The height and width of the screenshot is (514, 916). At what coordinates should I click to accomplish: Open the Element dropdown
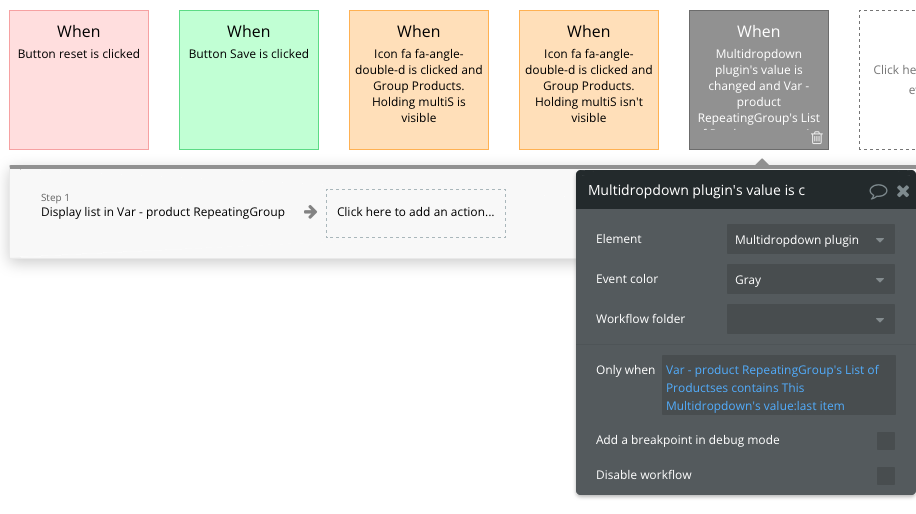pyautogui.click(x=810, y=240)
